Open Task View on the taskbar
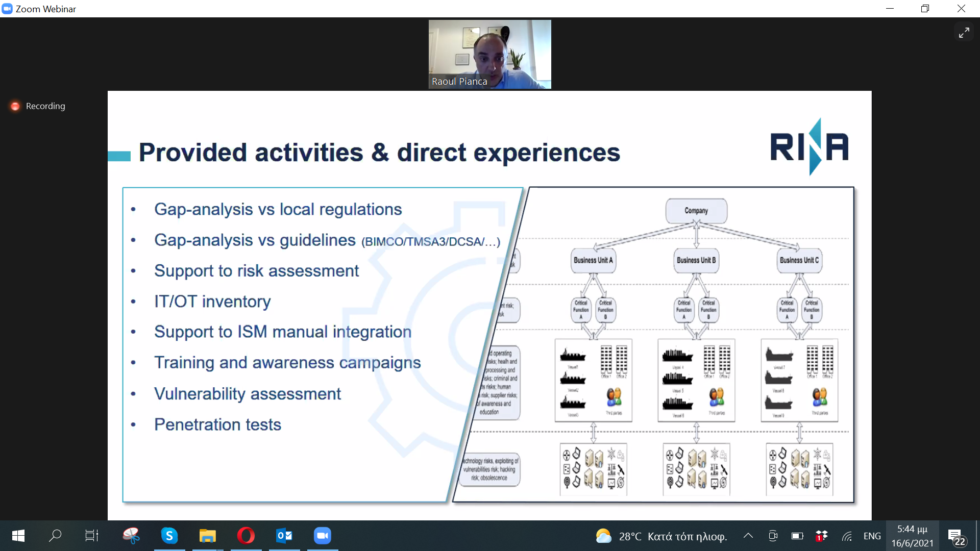 pos(92,536)
